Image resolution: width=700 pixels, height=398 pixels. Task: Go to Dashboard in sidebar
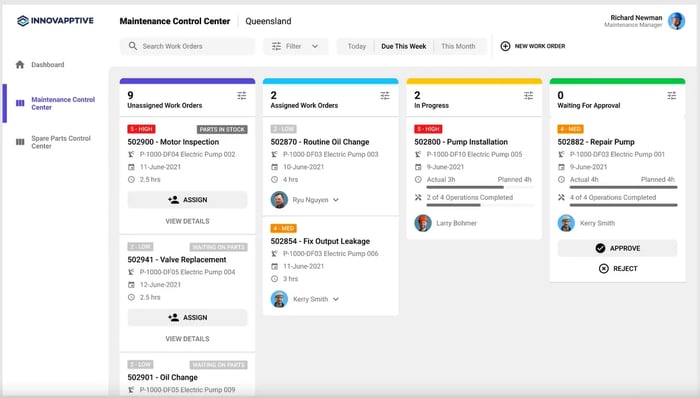pyautogui.click(x=48, y=65)
